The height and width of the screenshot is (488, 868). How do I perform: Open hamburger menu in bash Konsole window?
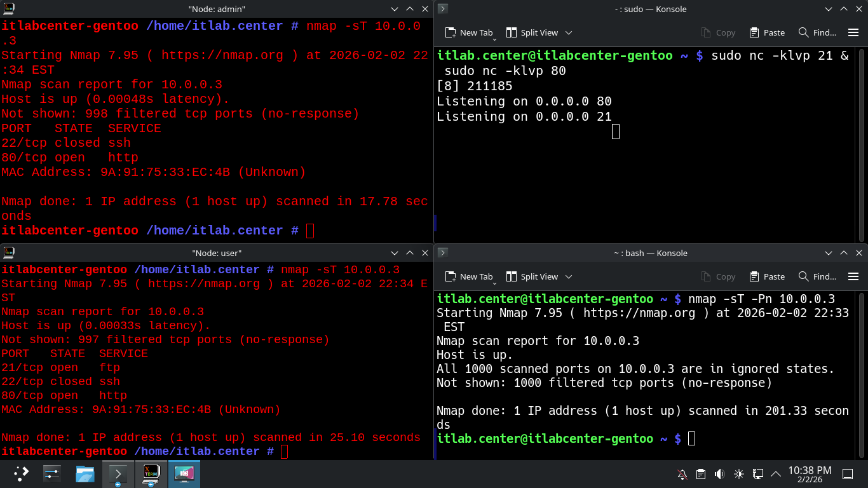tap(853, 276)
